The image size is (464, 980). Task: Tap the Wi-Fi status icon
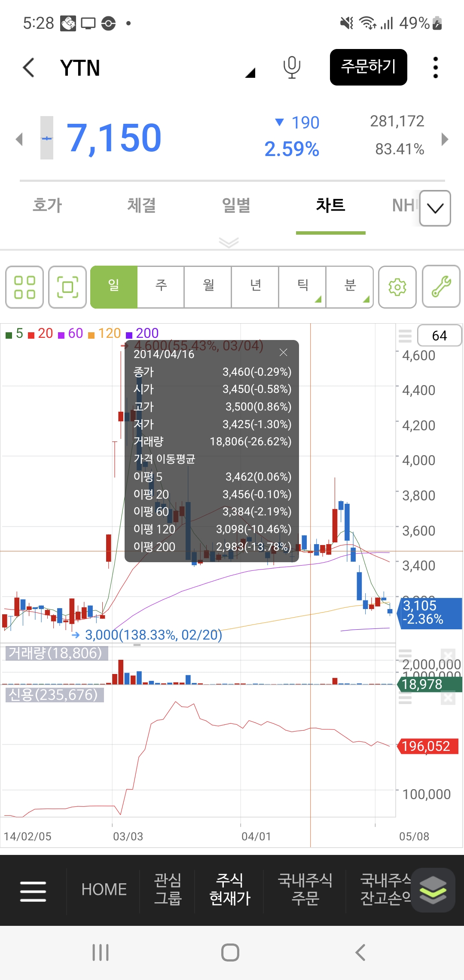coord(368,23)
